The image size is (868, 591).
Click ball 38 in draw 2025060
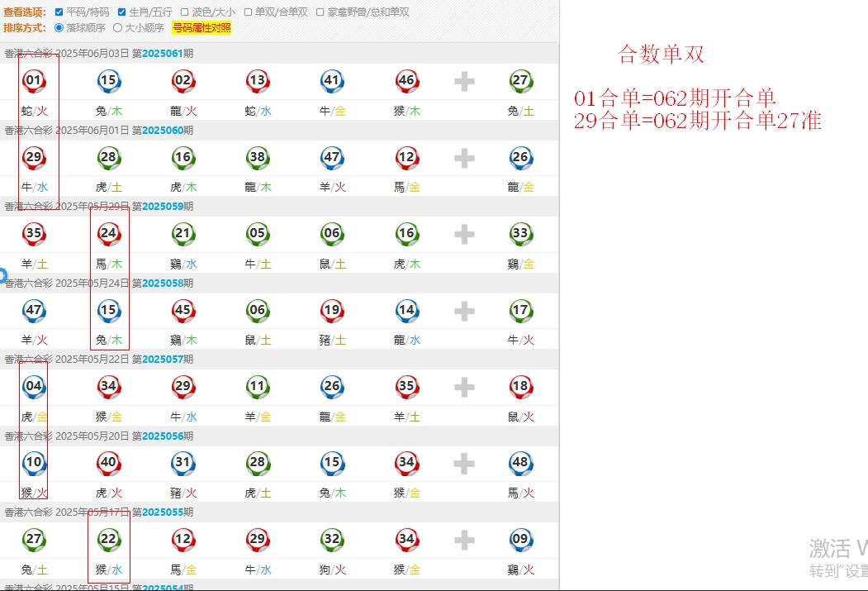258,158
